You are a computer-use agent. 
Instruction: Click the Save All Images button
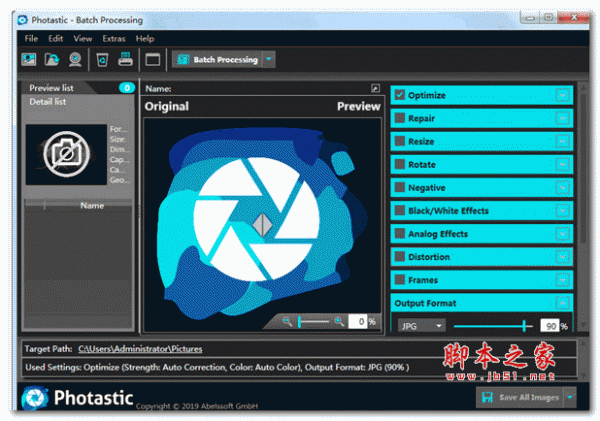coord(520,397)
